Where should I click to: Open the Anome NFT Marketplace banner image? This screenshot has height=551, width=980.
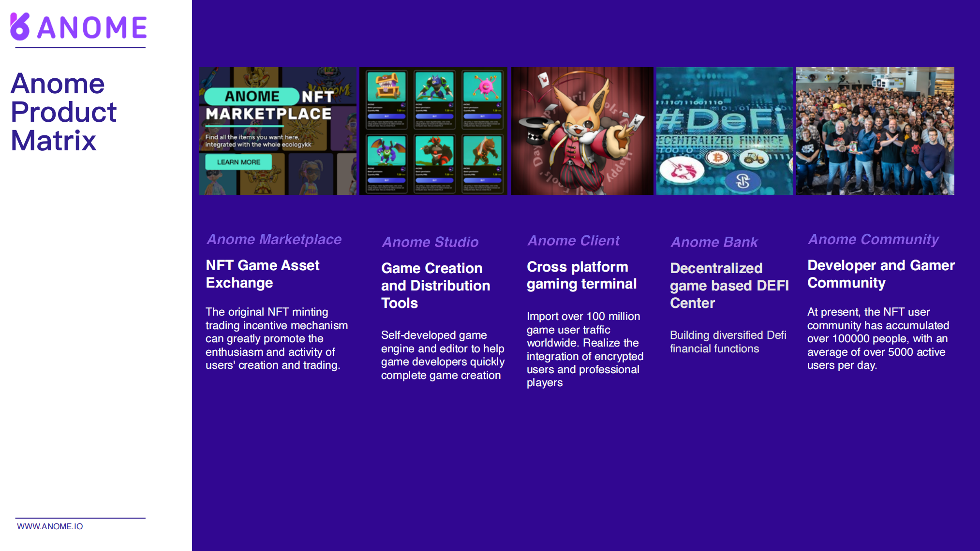tap(278, 130)
